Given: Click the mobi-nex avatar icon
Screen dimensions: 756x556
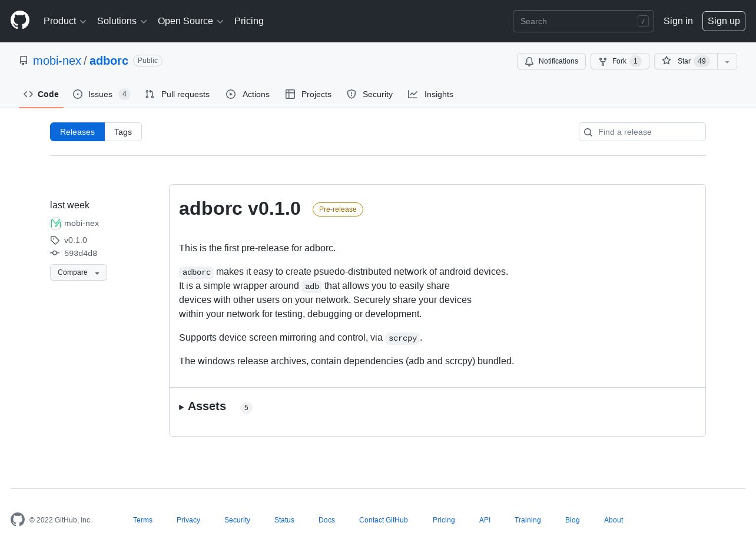Looking at the screenshot, I should [56, 224].
